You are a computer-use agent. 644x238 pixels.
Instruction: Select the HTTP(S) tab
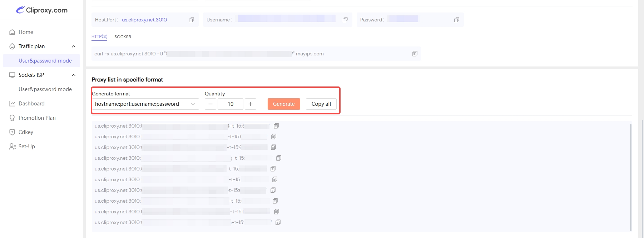[99, 36]
